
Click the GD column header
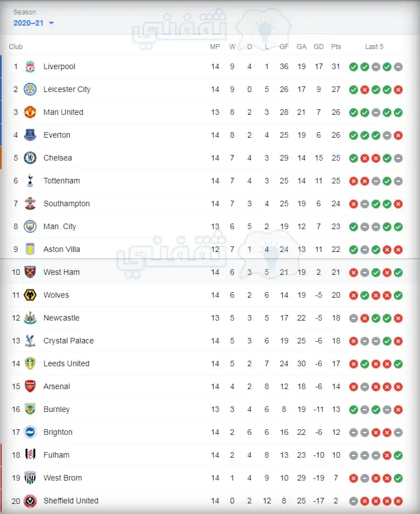(318, 47)
